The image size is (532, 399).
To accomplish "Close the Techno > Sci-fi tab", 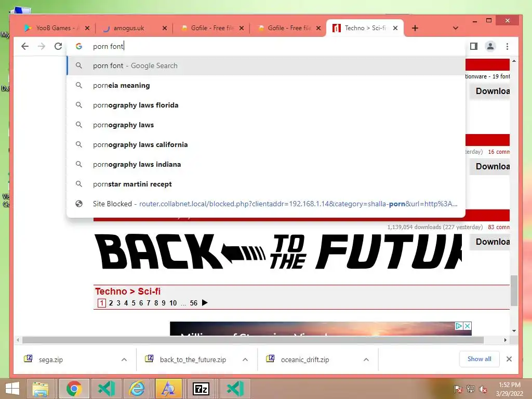I will coord(395,28).
